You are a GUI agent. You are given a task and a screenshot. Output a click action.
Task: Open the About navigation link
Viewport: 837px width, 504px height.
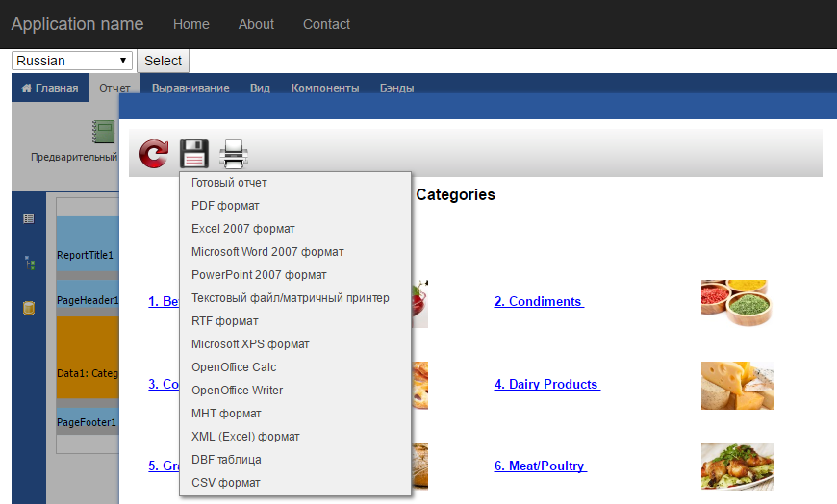point(256,24)
